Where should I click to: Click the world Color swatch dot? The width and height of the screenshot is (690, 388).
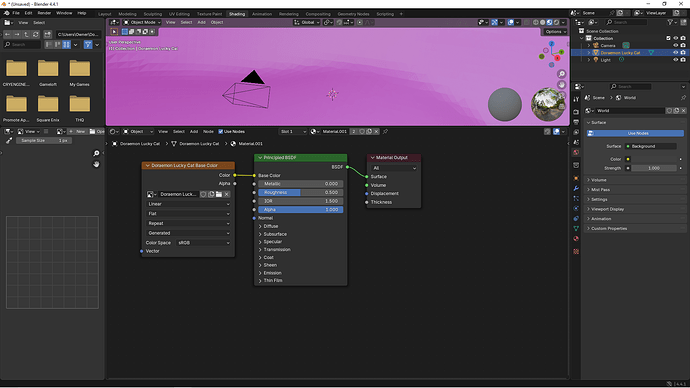628,159
